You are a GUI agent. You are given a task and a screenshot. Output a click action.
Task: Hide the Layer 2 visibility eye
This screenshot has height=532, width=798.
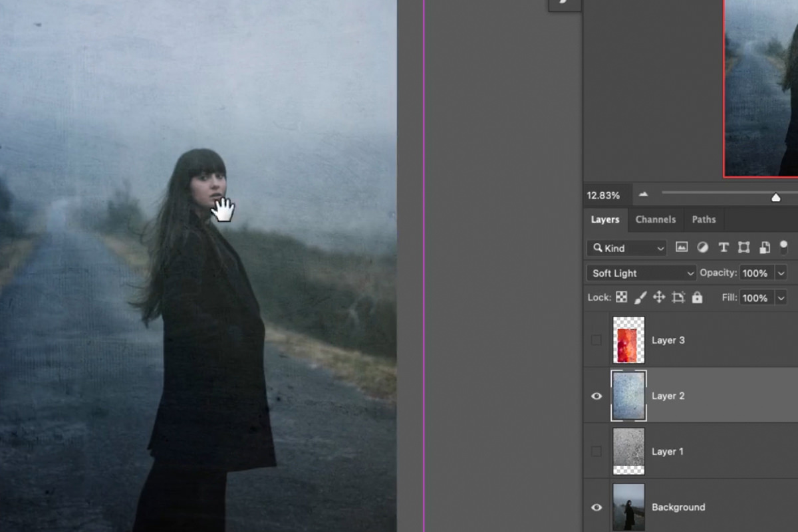(x=596, y=396)
